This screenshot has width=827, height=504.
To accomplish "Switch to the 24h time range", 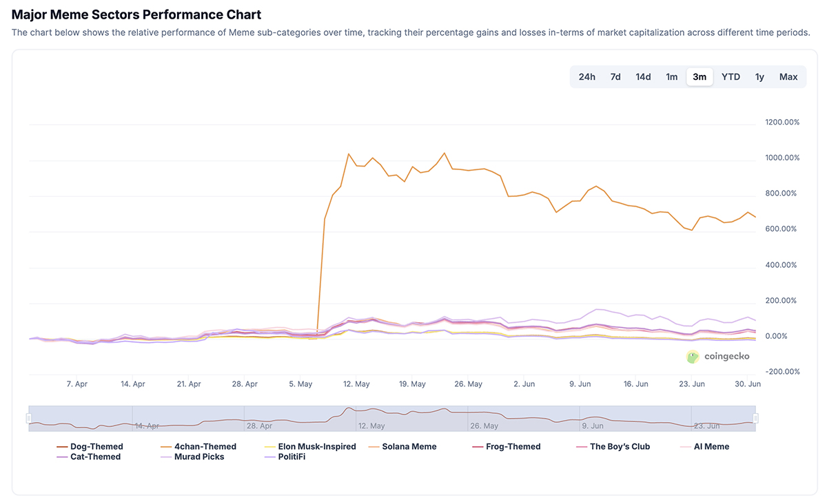I will click(x=586, y=76).
